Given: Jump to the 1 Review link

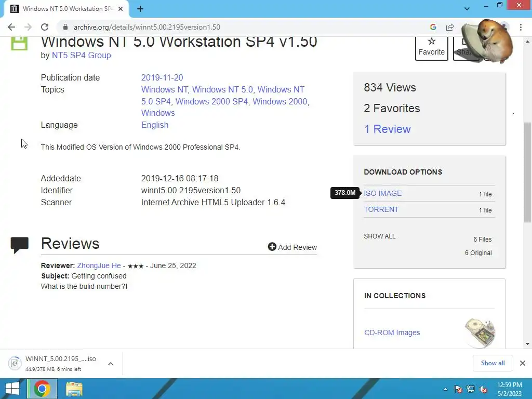Looking at the screenshot, I should [387, 129].
